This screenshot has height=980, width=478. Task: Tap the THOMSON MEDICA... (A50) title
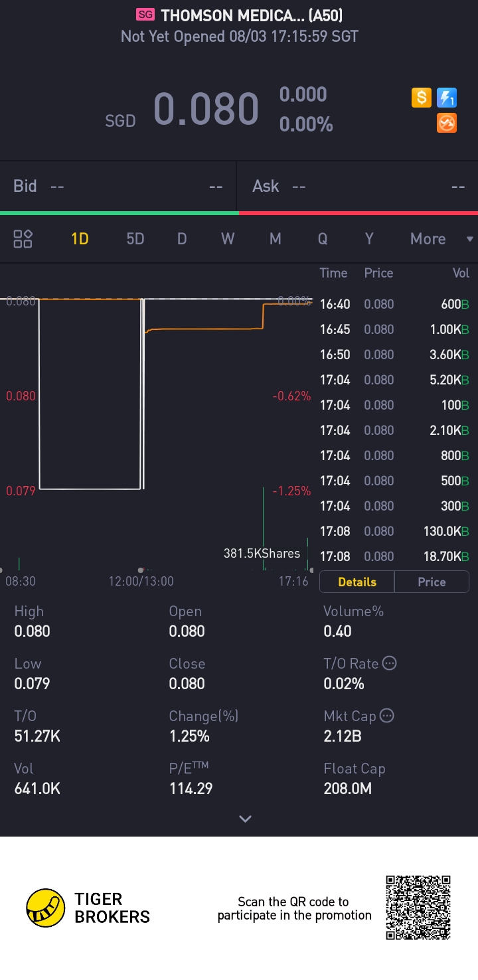[x=252, y=15]
